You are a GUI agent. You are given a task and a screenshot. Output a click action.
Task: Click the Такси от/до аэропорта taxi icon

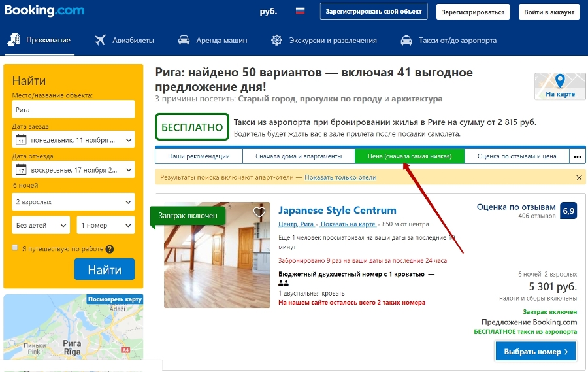[x=406, y=40]
